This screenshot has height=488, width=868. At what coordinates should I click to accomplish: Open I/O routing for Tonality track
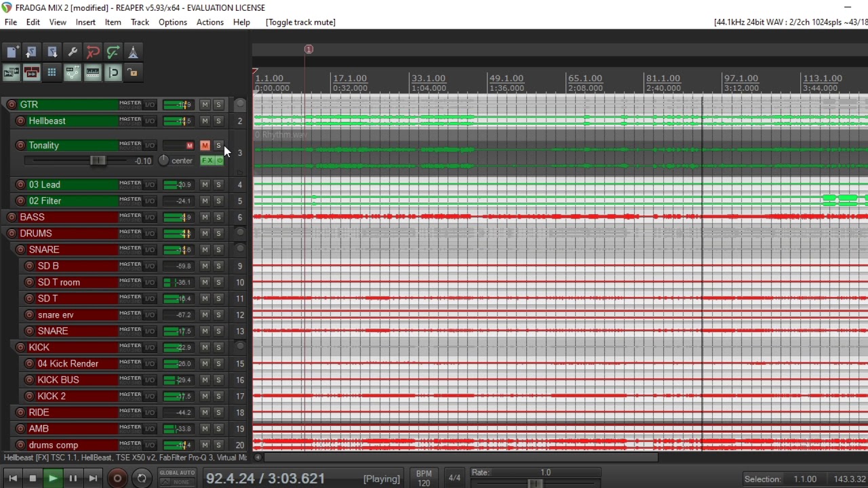[x=149, y=145]
